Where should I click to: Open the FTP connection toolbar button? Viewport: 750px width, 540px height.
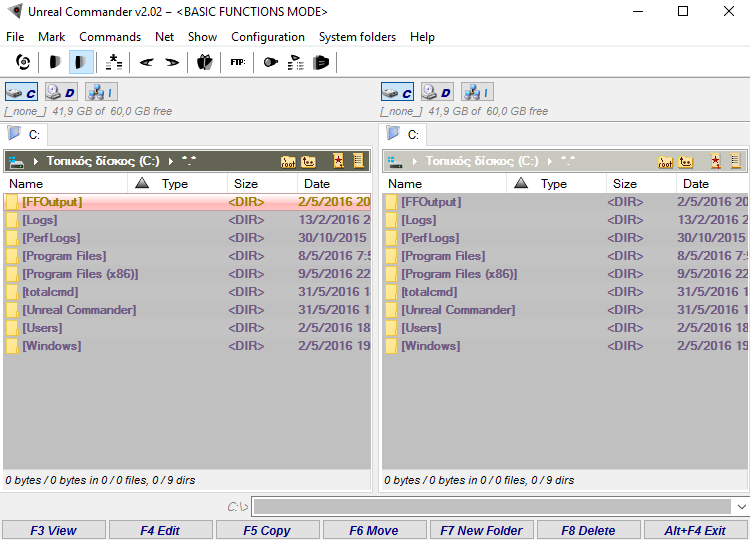tap(238, 62)
